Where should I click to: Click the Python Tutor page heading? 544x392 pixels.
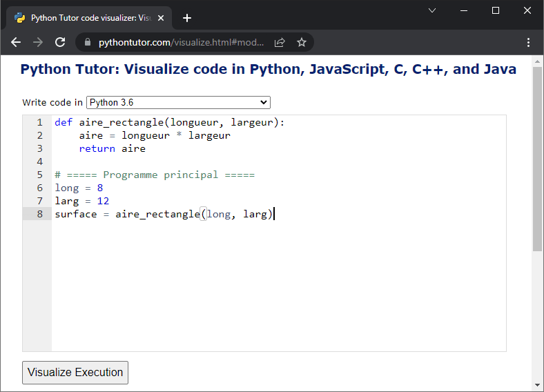tap(268, 69)
